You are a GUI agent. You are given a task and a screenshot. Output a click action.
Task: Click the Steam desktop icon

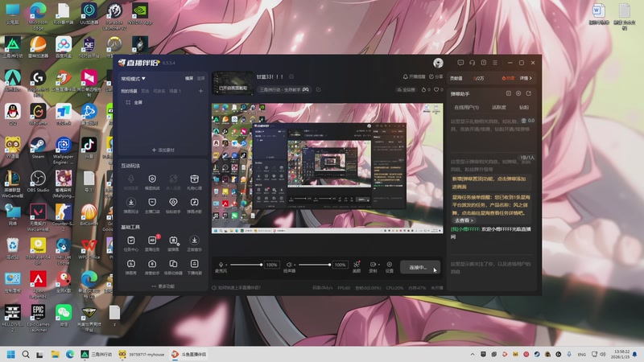(38, 148)
